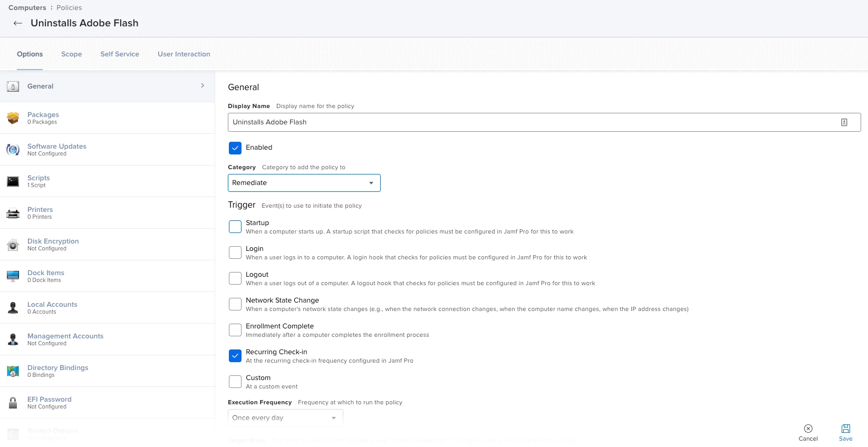The image size is (868, 447).
Task: Click the Printers icon
Action: [x=13, y=213]
